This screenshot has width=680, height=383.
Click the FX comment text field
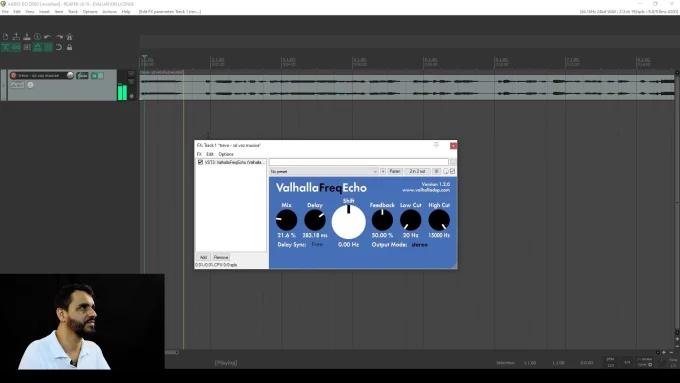pos(359,162)
